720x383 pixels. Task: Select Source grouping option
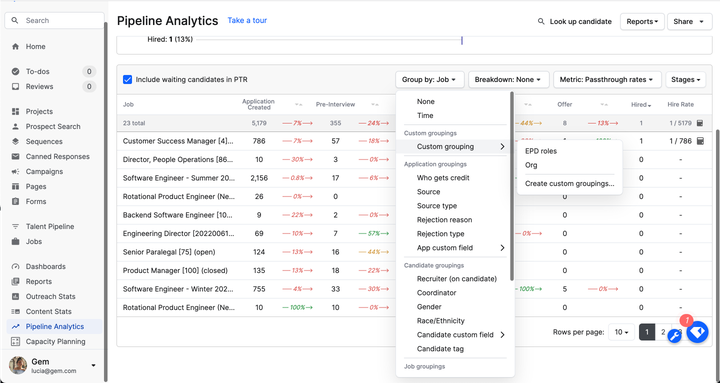[x=428, y=192]
